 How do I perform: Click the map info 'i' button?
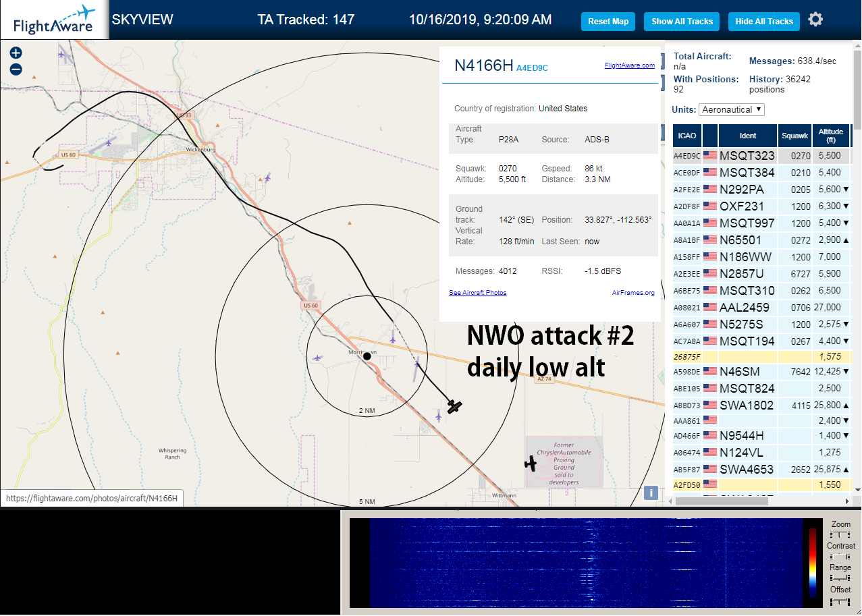pyautogui.click(x=651, y=493)
